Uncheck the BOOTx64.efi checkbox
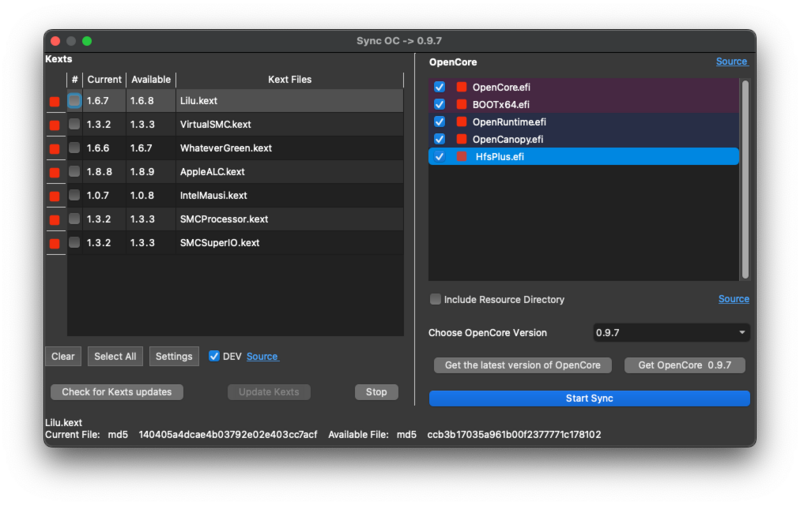The image size is (800, 505). [x=439, y=104]
